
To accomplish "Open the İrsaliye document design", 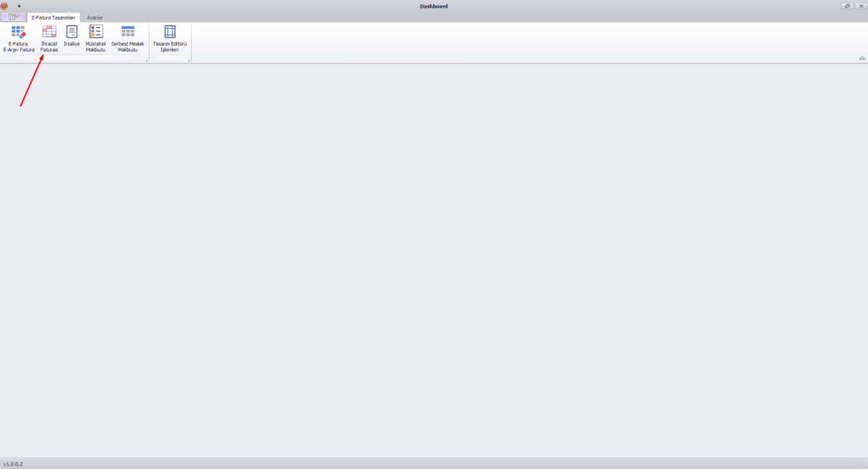I will click(72, 36).
